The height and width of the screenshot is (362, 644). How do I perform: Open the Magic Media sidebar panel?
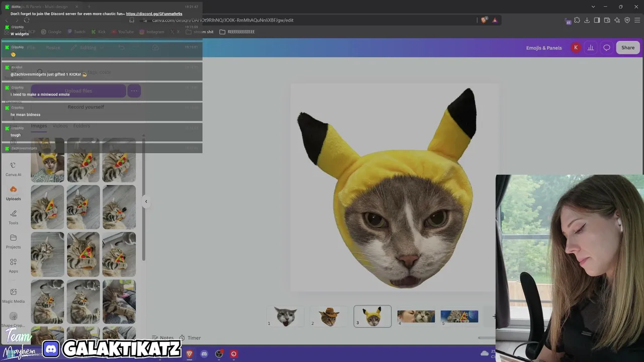pyautogui.click(x=13, y=296)
